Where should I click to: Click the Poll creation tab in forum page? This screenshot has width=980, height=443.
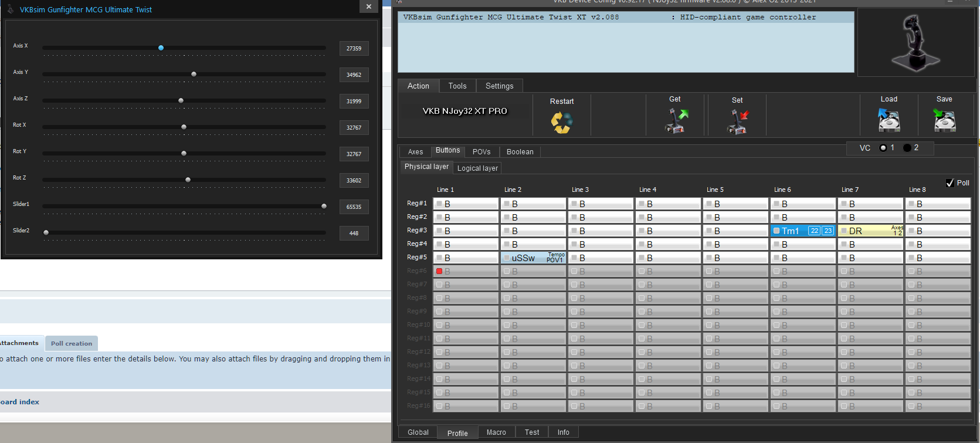[71, 343]
